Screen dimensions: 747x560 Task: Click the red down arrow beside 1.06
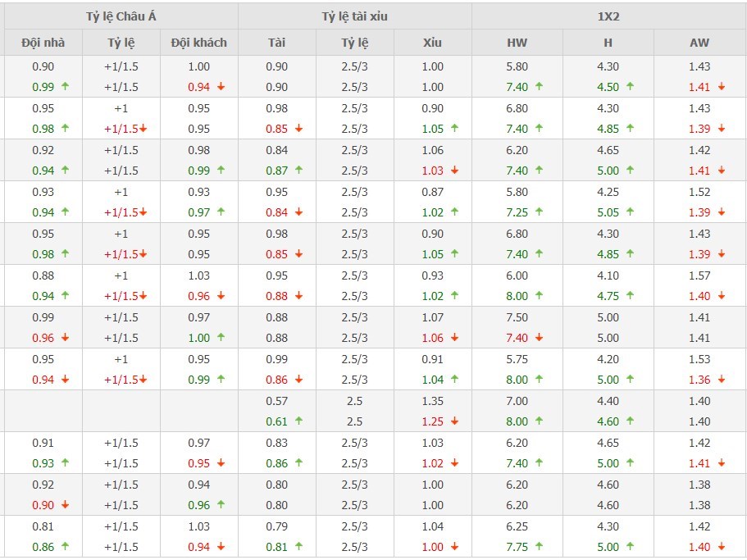click(455, 338)
